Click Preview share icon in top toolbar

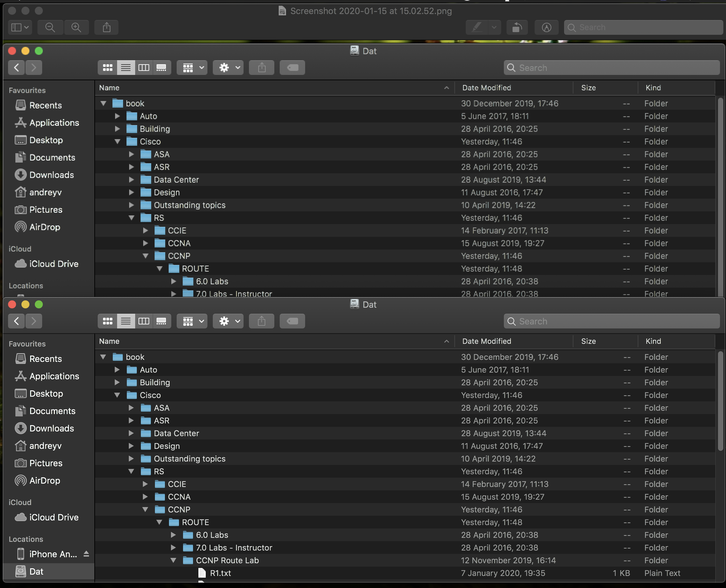[x=107, y=27]
